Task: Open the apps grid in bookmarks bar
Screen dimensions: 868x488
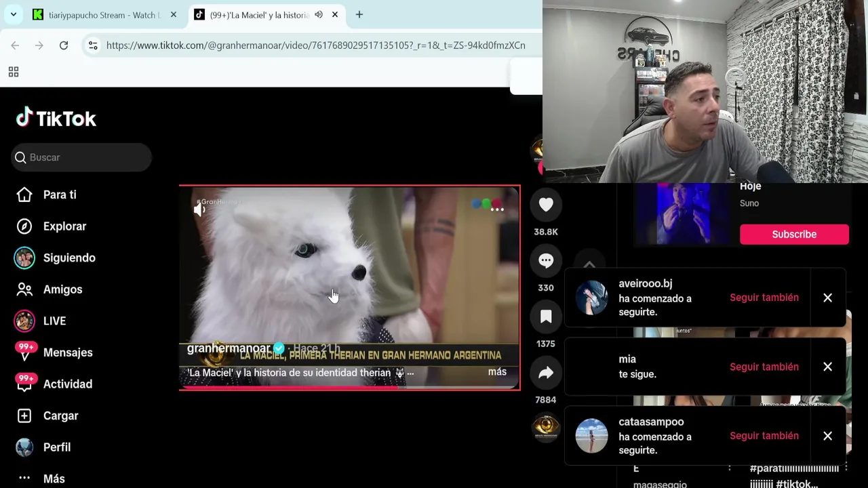Action: click(14, 72)
